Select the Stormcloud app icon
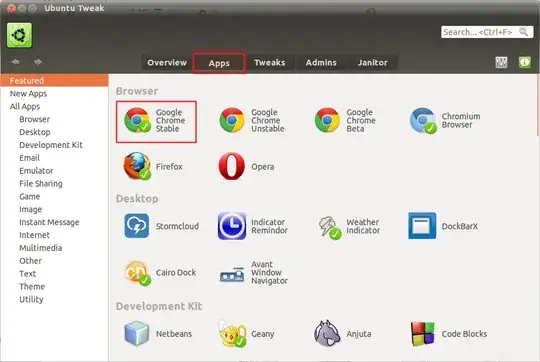This screenshot has height=362, width=540. pos(137,226)
